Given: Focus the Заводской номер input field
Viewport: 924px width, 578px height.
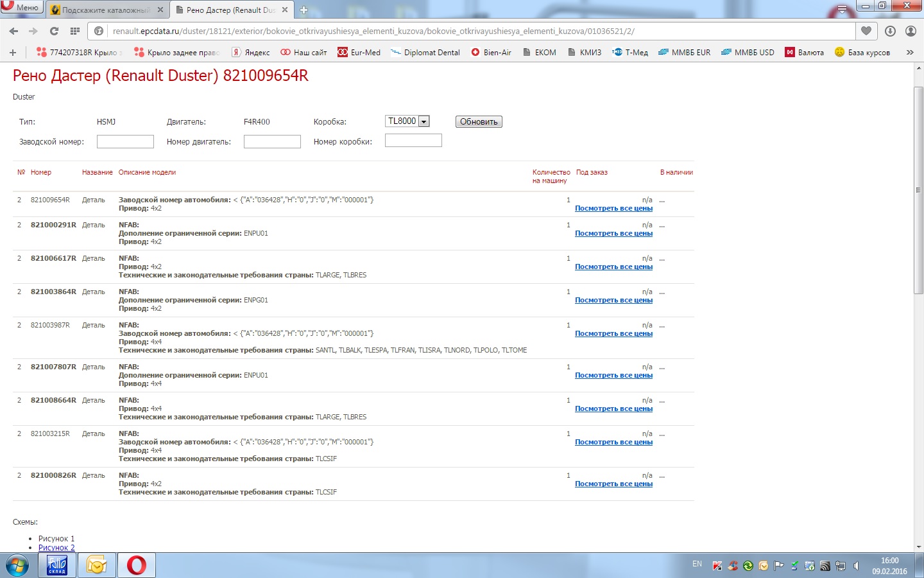Looking at the screenshot, I should 125,141.
